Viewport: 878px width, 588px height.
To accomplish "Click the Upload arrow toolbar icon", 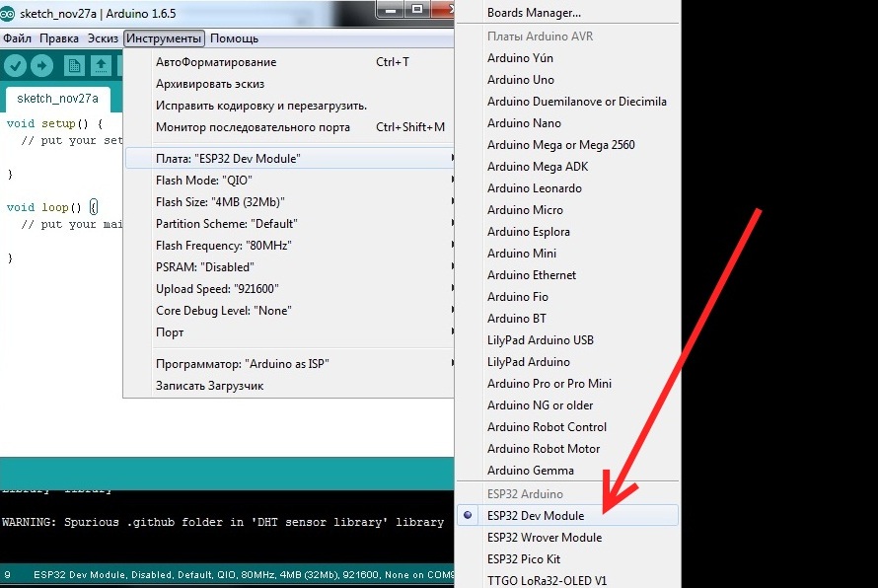I will (x=42, y=66).
